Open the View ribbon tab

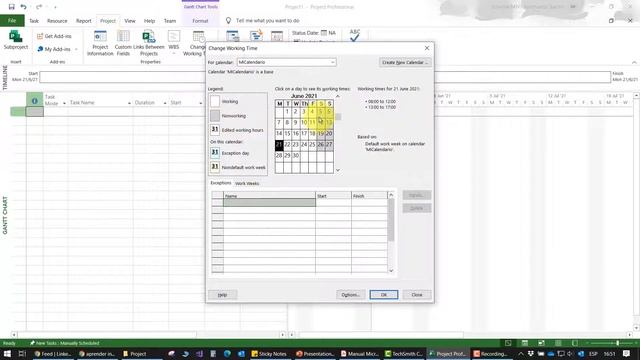[130, 21]
